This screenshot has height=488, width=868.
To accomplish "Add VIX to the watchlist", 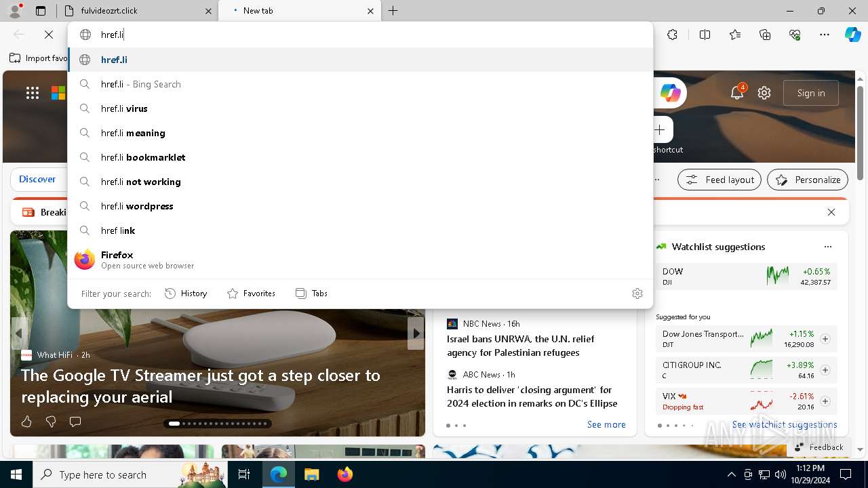I will [825, 401].
